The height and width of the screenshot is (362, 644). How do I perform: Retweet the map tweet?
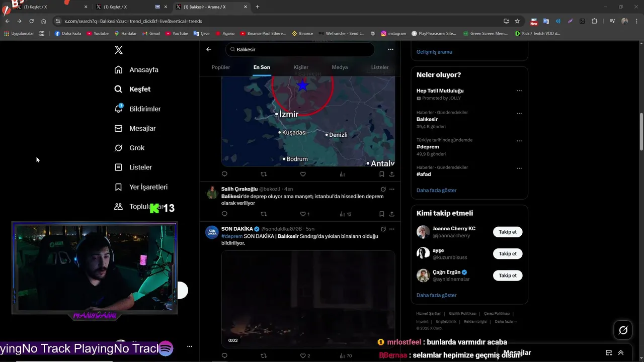(x=264, y=174)
